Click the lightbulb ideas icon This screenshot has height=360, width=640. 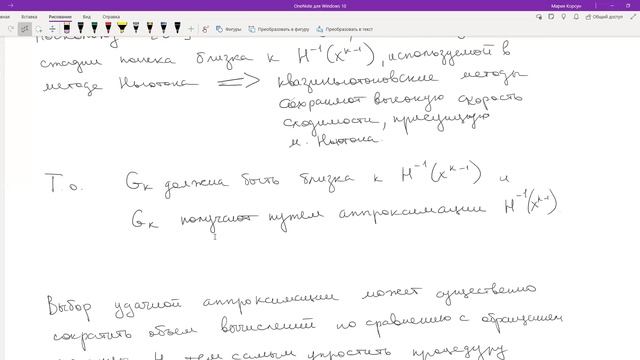(x=564, y=17)
